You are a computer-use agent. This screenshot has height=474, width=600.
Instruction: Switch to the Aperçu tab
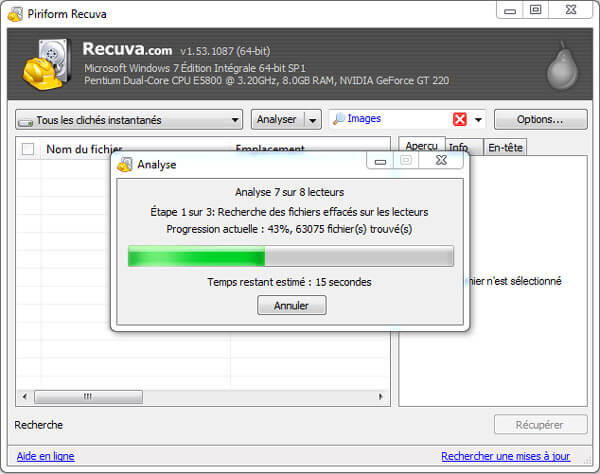[422, 146]
